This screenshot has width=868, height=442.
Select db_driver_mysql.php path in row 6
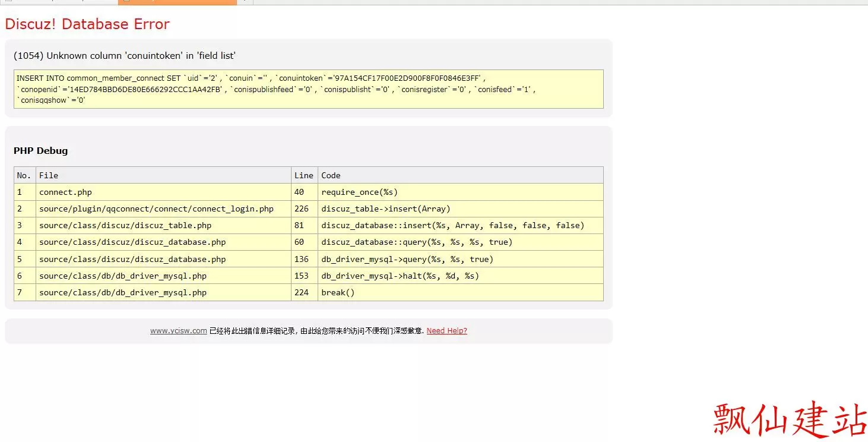163,276
